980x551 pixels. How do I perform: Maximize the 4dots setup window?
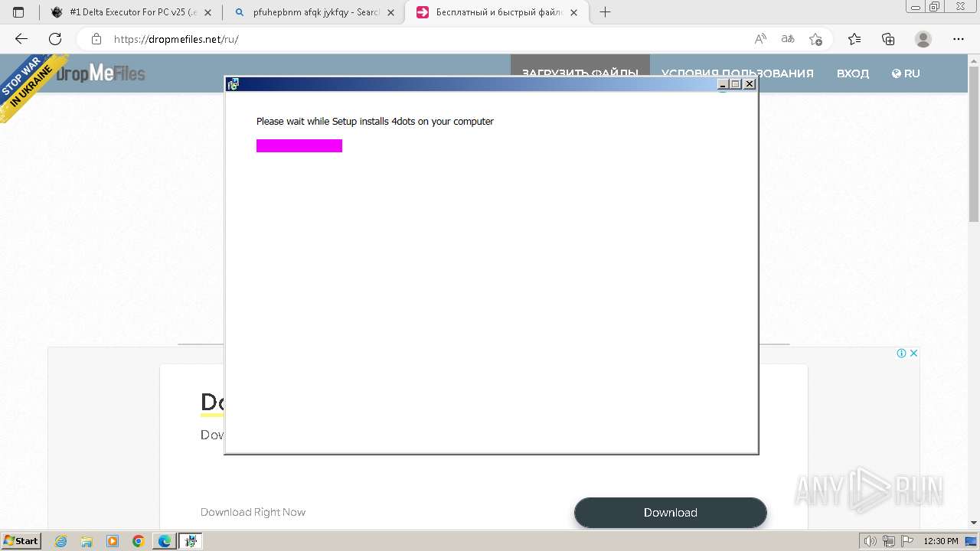[x=736, y=84]
